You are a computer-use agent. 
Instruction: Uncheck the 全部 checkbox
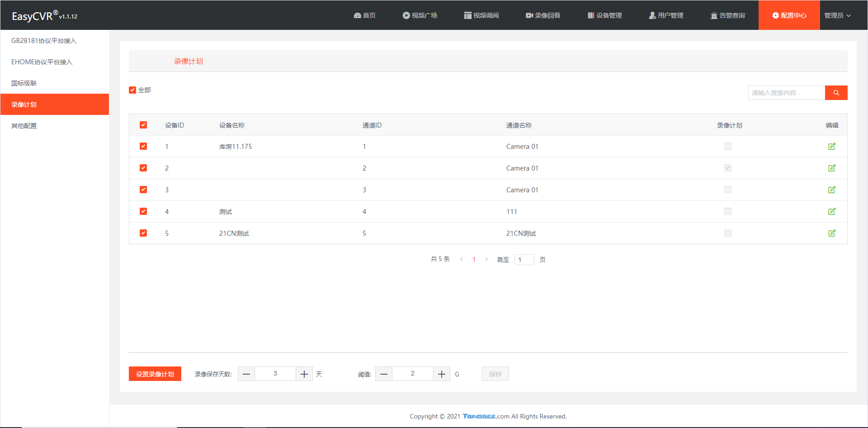pos(132,90)
